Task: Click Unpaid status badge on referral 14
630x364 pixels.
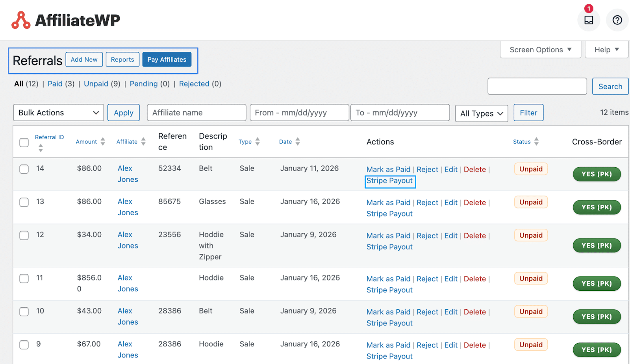Action: (531, 169)
